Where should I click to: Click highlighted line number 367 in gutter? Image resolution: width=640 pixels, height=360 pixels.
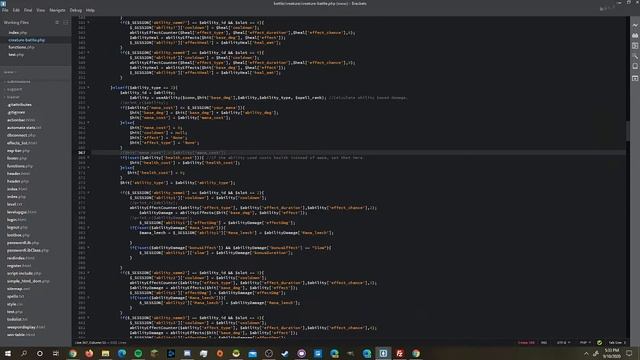[82, 153]
